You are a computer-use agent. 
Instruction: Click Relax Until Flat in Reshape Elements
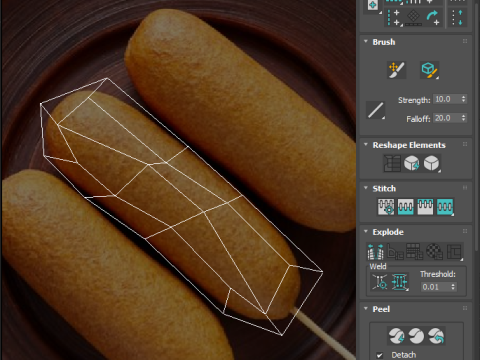412,163
